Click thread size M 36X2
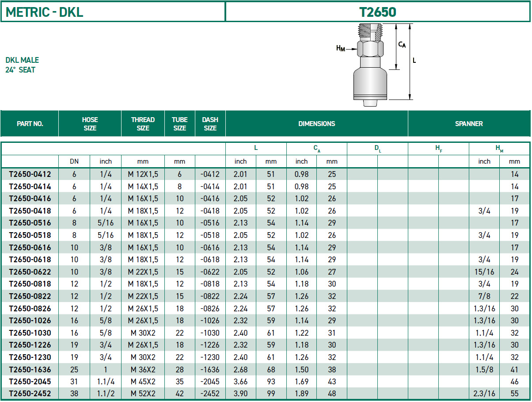 [143, 369]
